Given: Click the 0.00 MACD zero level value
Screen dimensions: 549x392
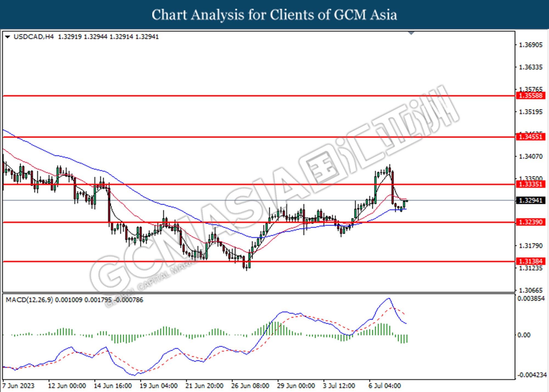Looking at the screenshot, I should coord(524,335).
